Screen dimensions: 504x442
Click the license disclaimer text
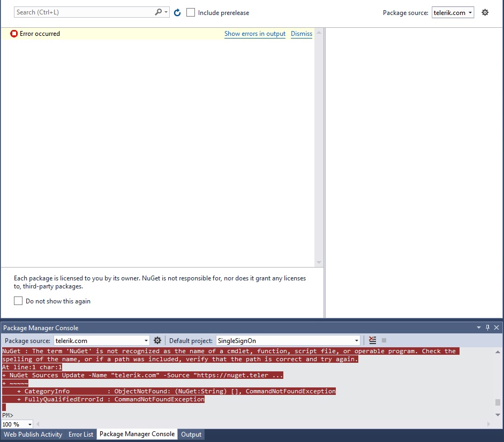pyautogui.click(x=160, y=282)
